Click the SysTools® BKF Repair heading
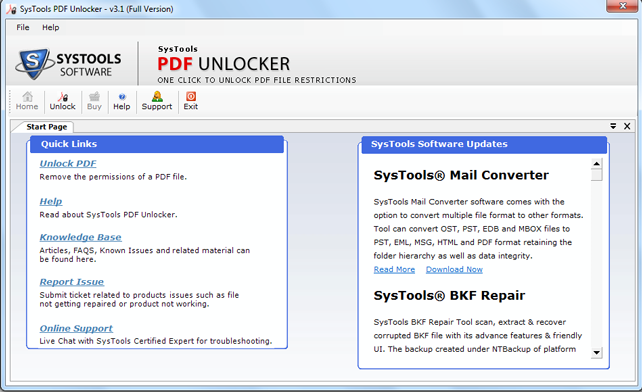642x392 pixels. tap(449, 296)
